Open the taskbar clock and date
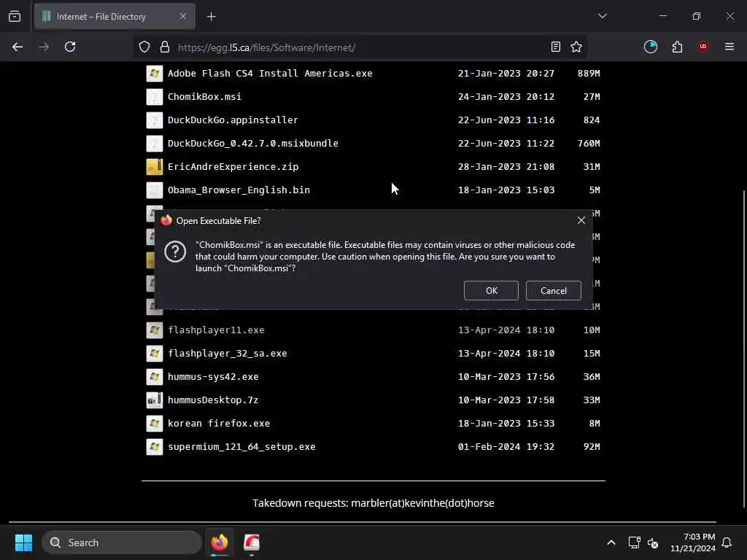The image size is (747, 560). point(693,542)
